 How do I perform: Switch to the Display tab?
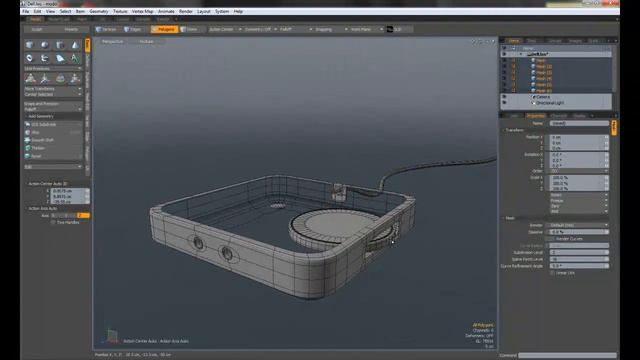click(x=580, y=116)
